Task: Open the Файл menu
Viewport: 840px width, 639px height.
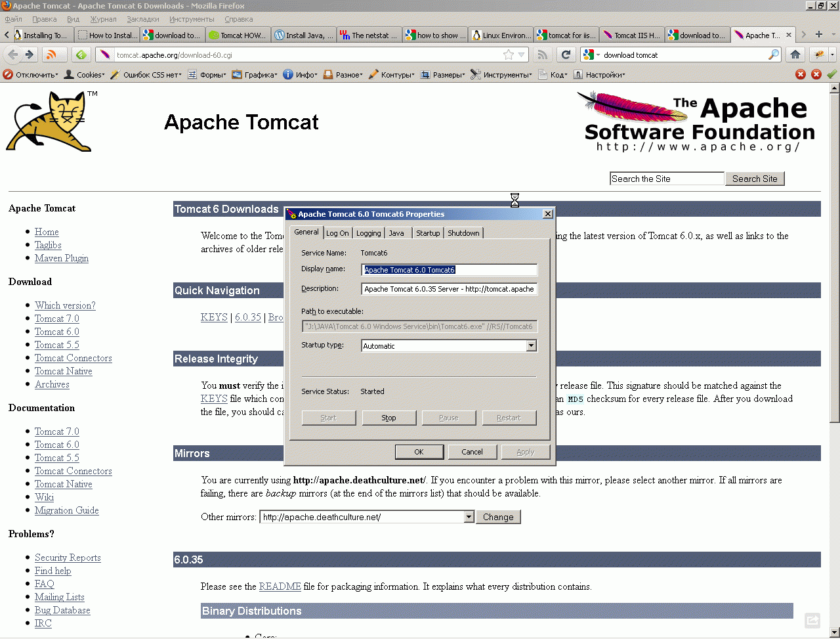Action: click(x=13, y=19)
